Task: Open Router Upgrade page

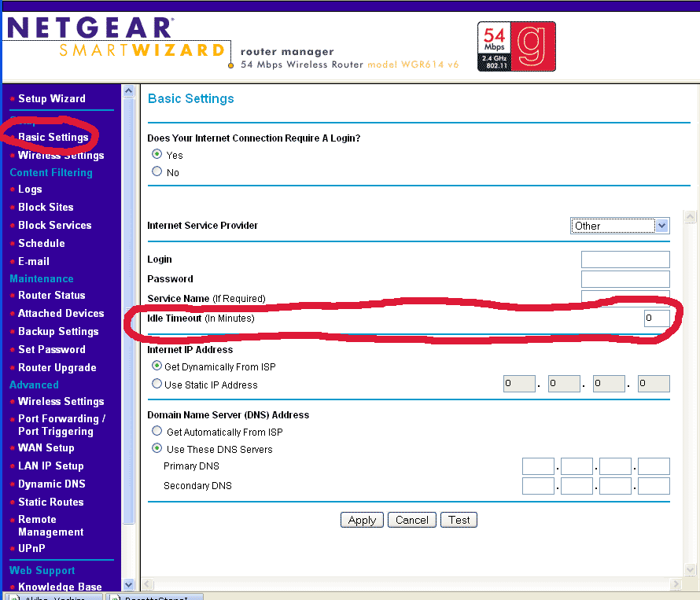Action: click(x=57, y=367)
